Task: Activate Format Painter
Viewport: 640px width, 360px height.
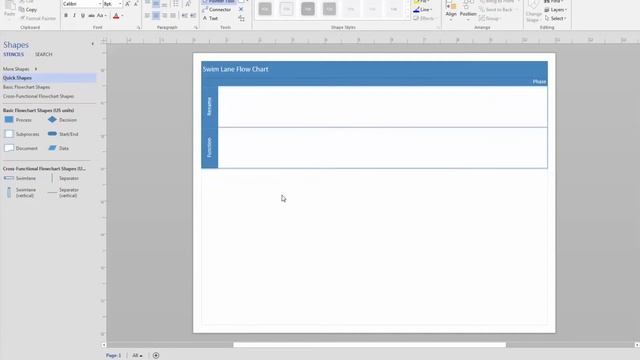Action: [38, 18]
